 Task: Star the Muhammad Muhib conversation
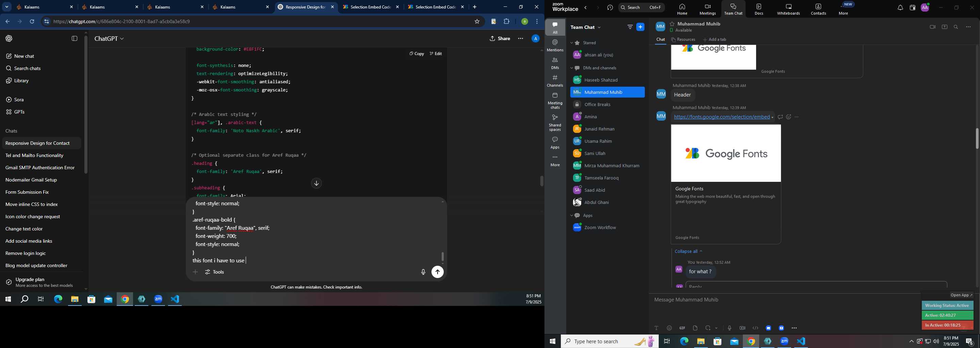point(672,24)
